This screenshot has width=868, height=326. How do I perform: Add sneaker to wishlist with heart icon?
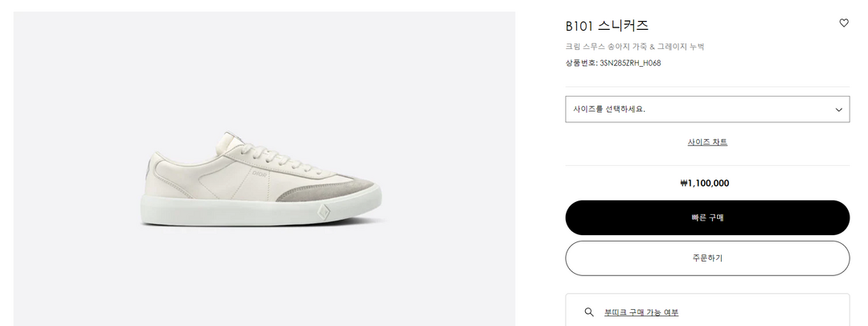coord(844,23)
